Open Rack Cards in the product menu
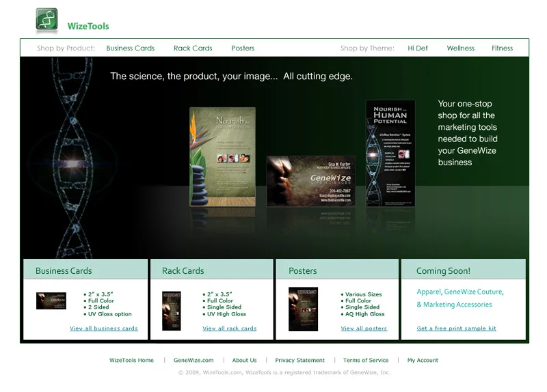Screen dimensions: 547x392 pos(193,48)
